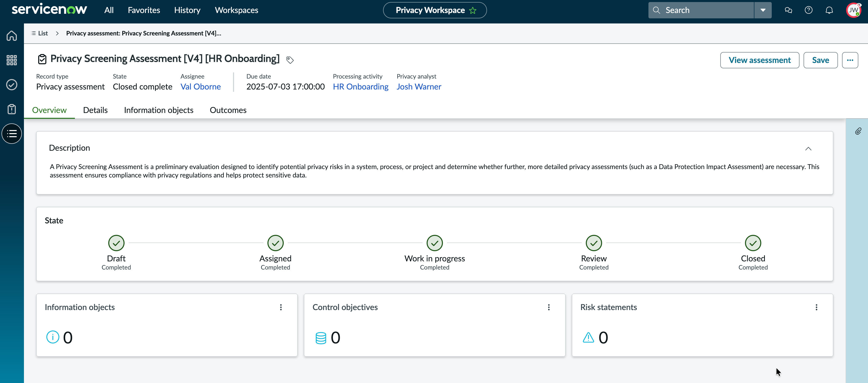
Task: Click the Risk statements warning icon
Action: [x=588, y=337]
